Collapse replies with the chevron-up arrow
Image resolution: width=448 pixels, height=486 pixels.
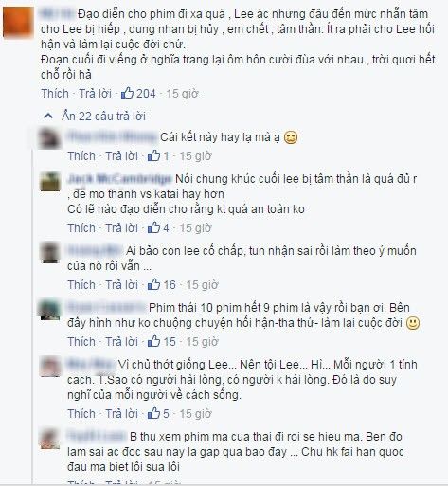click(48, 117)
